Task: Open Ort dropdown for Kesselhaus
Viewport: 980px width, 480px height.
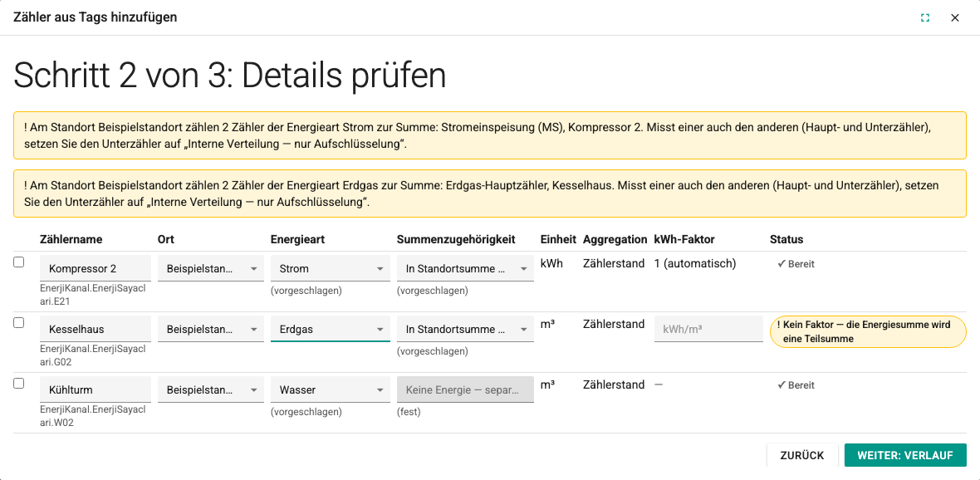Action: 211,329
